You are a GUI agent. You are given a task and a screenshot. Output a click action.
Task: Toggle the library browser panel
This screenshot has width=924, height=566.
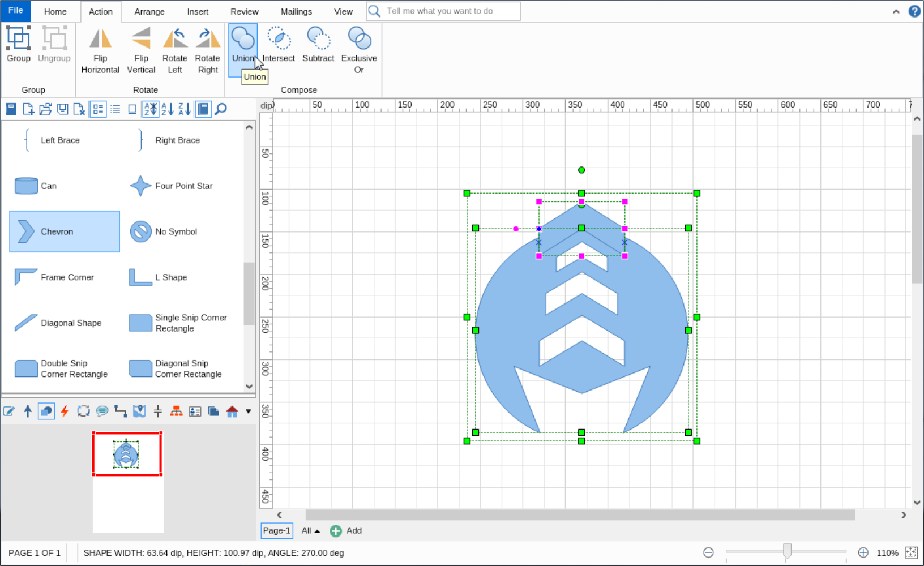pyautogui.click(x=203, y=109)
